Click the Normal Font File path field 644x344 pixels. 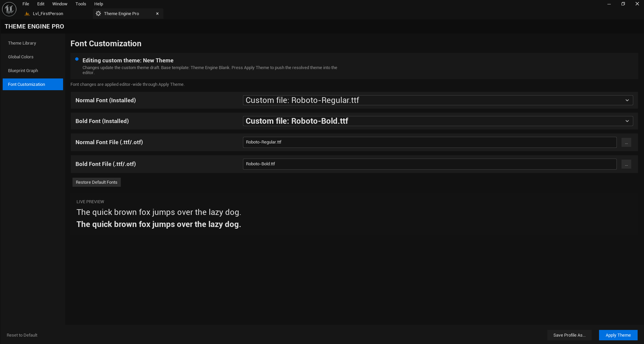point(430,142)
